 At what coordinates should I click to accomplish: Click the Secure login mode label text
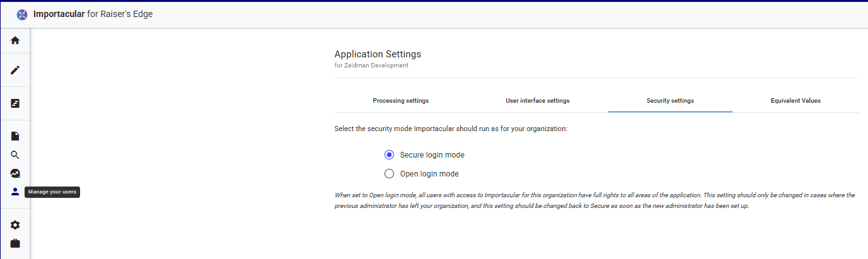(432, 155)
